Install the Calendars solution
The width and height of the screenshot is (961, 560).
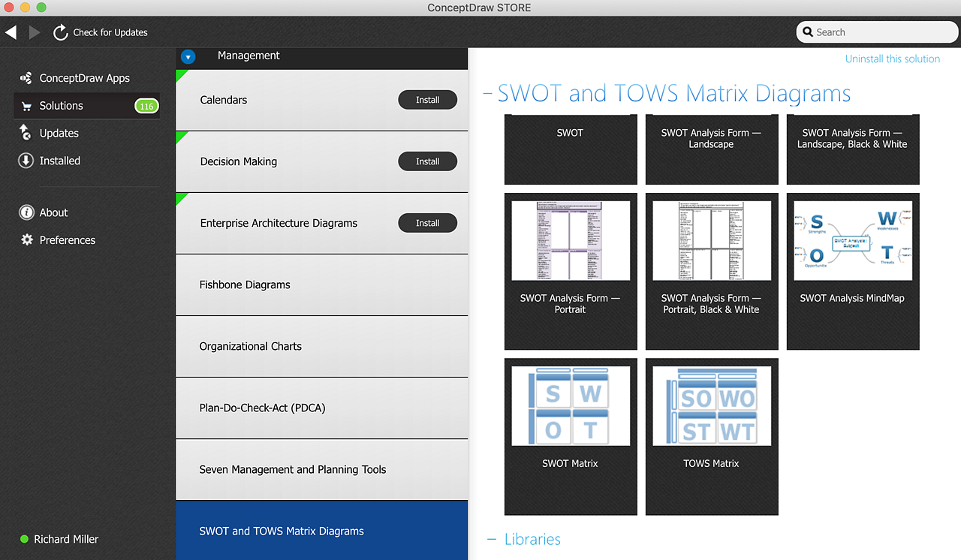(427, 100)
